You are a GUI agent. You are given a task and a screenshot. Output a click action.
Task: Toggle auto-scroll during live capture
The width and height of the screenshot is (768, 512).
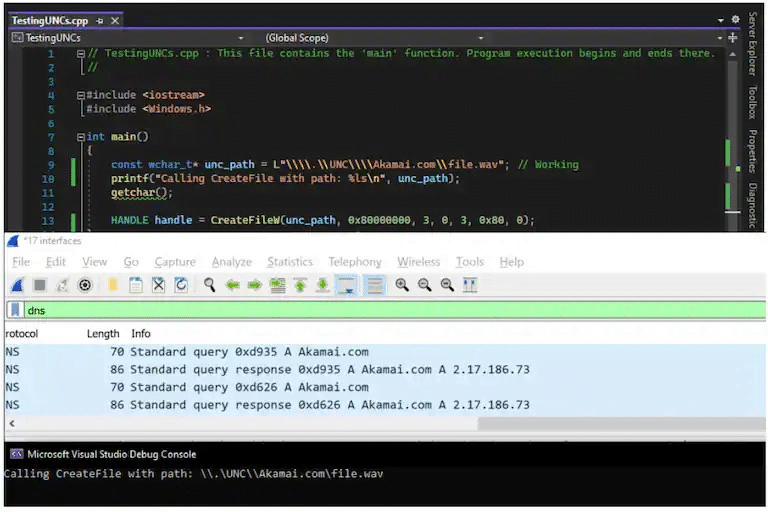tap(347, 285)
